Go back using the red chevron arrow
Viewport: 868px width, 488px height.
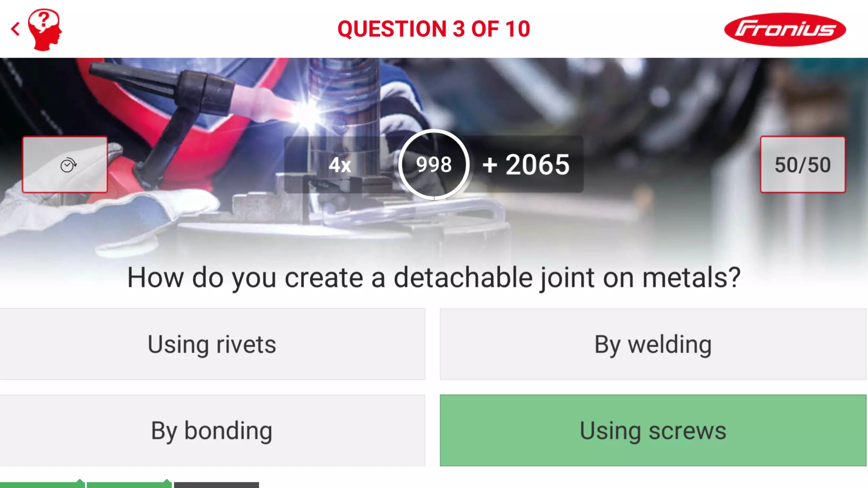(x=15, y=29)
